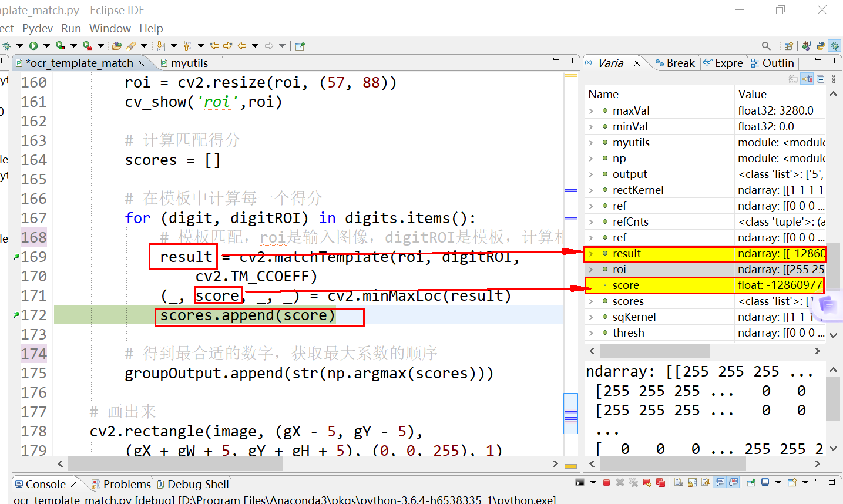This screenshot has width=843, height=504.
Task: Click the Open Console icon
Action: (792, 482)
